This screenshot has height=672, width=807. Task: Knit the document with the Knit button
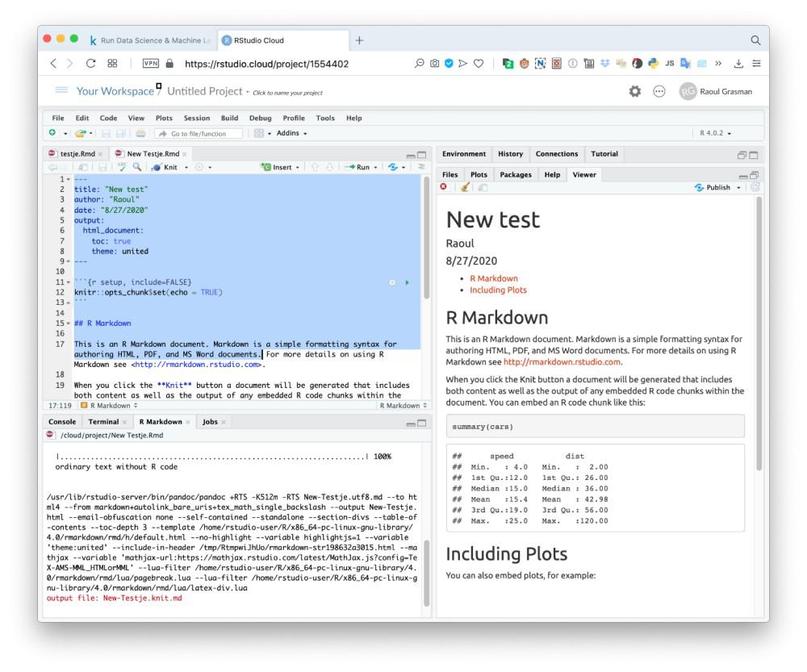point(165,167)
